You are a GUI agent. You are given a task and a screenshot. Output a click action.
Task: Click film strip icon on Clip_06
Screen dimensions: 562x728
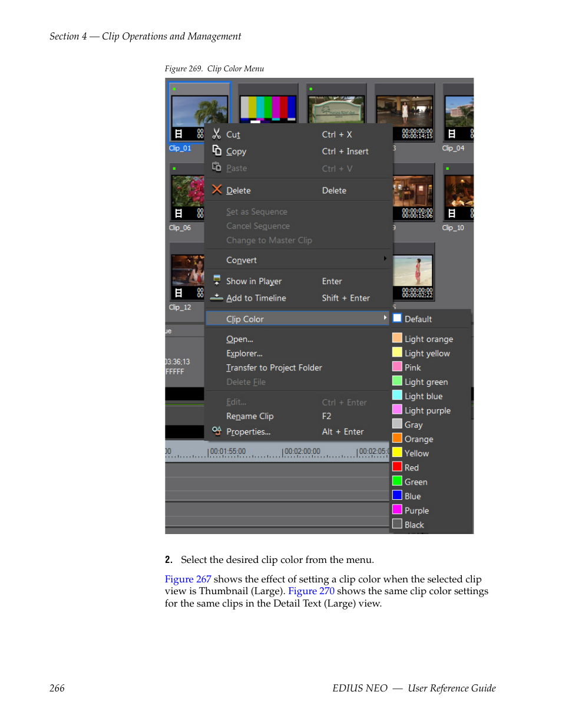click(178, 213)
